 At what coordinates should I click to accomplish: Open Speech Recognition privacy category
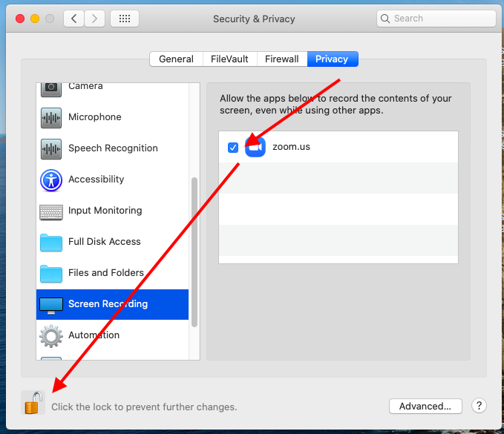click(112, 148)
